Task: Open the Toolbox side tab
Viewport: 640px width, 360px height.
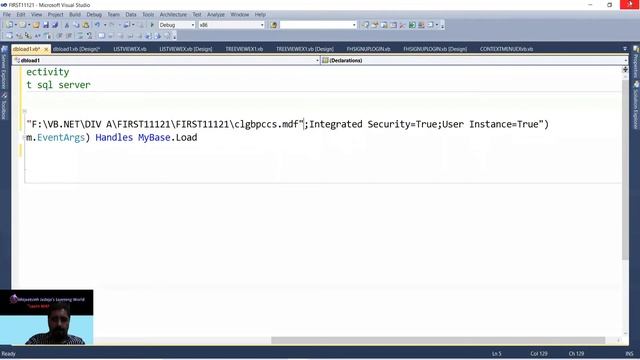Action: [x=4, y=107]
